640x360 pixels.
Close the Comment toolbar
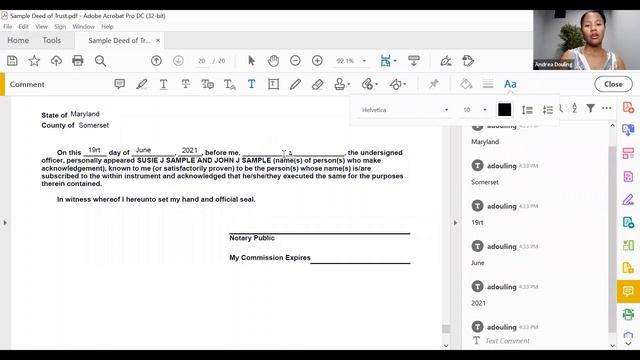pyautogui.click(x=613, y=84)
